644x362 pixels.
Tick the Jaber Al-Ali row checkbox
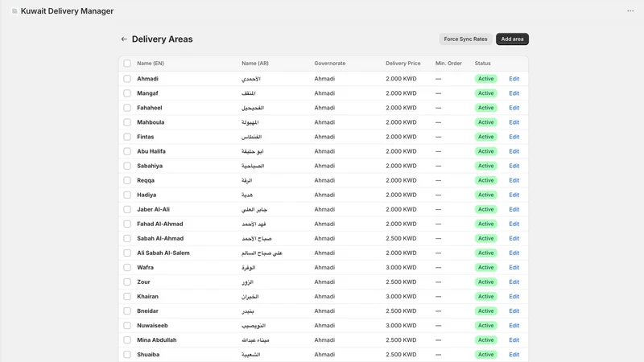[127, 209]
